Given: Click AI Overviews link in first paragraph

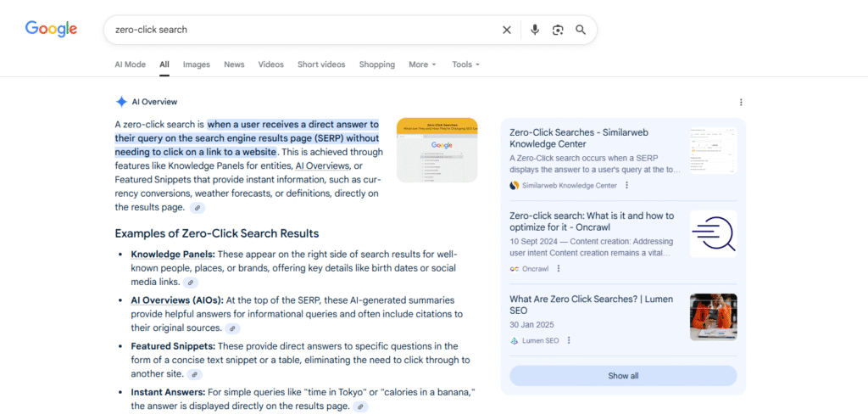Looking at the screenshot, I should [322, 165].
